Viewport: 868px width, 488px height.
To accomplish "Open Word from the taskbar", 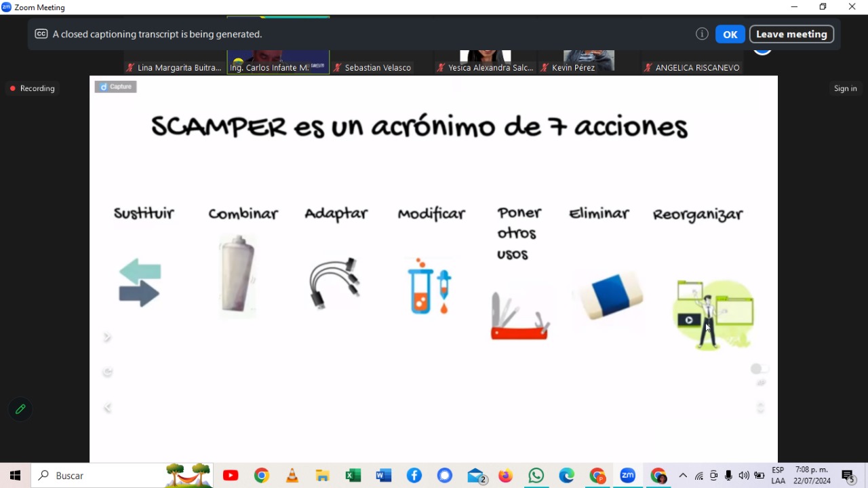I will tap(384, 476).
